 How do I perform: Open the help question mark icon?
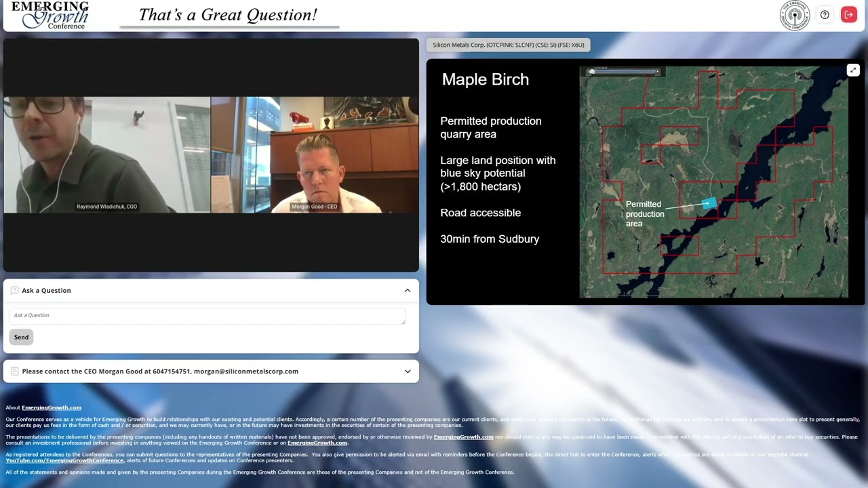click(x=825, y=15)
